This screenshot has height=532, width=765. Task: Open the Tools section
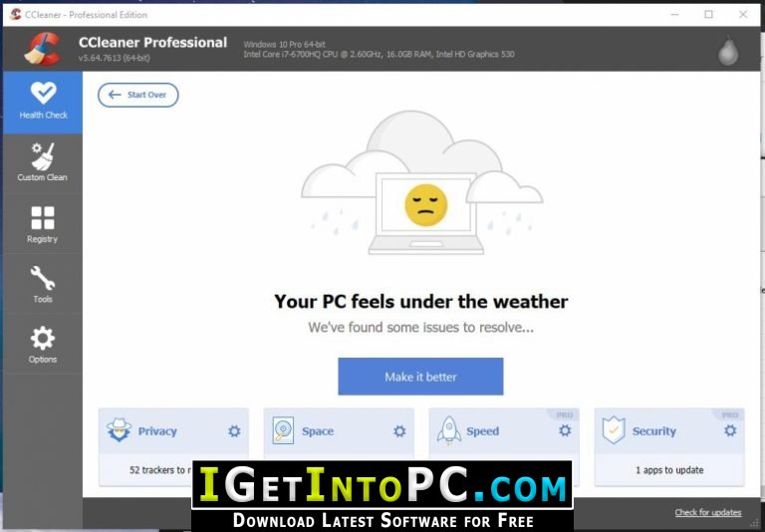(43, 285)
